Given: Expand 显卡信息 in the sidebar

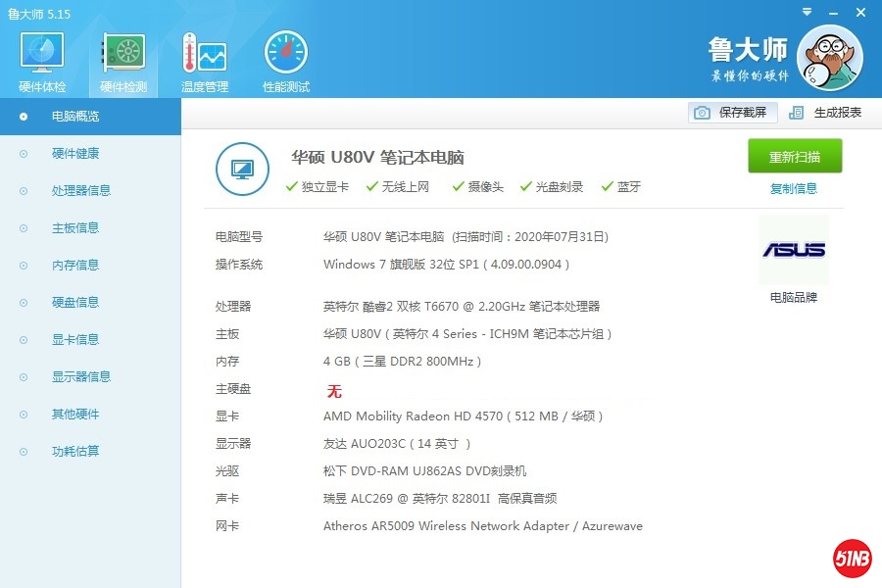Looking at the screenshot, I should (x=75, y=340).
